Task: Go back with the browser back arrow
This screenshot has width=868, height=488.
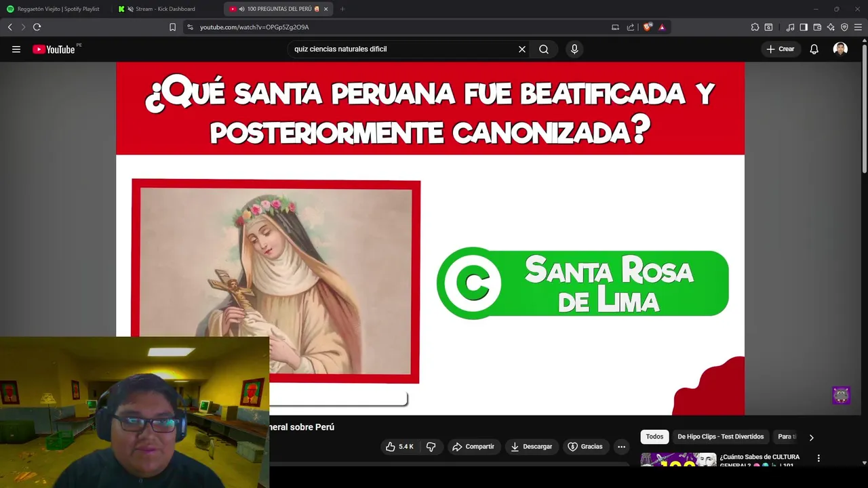Action: tap(9, 27)
